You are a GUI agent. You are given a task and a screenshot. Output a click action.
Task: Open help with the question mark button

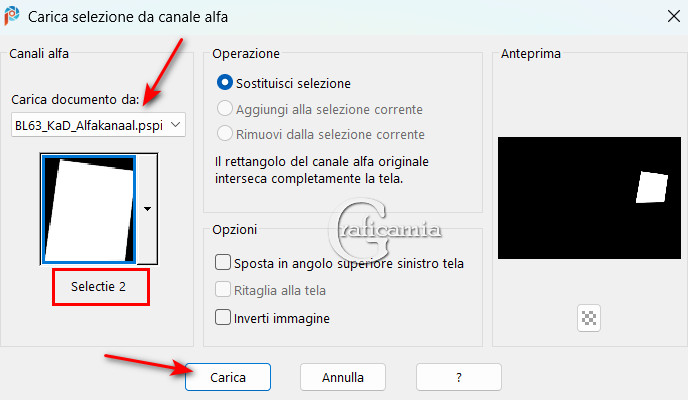click(459, 377)
